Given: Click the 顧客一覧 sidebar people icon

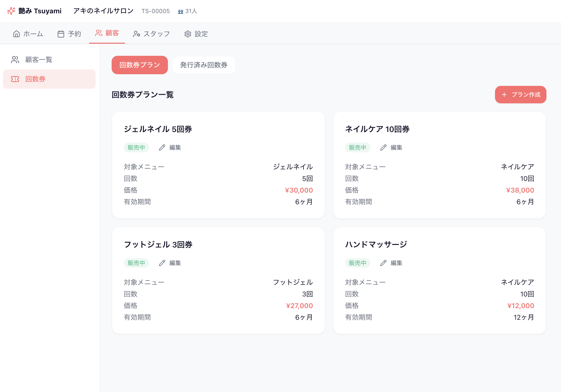Looking at the screenshot, I should (x=15, y=60).
